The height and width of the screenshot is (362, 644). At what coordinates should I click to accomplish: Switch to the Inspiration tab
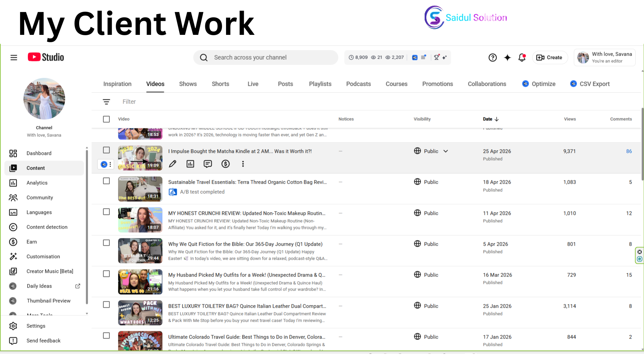coord(117,84)
